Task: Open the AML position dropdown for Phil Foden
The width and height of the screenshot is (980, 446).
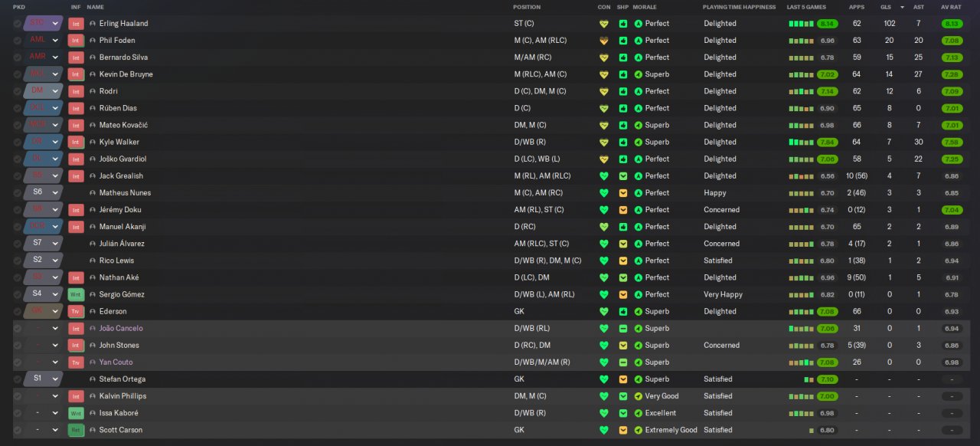Action: click(x=44, y=41)
